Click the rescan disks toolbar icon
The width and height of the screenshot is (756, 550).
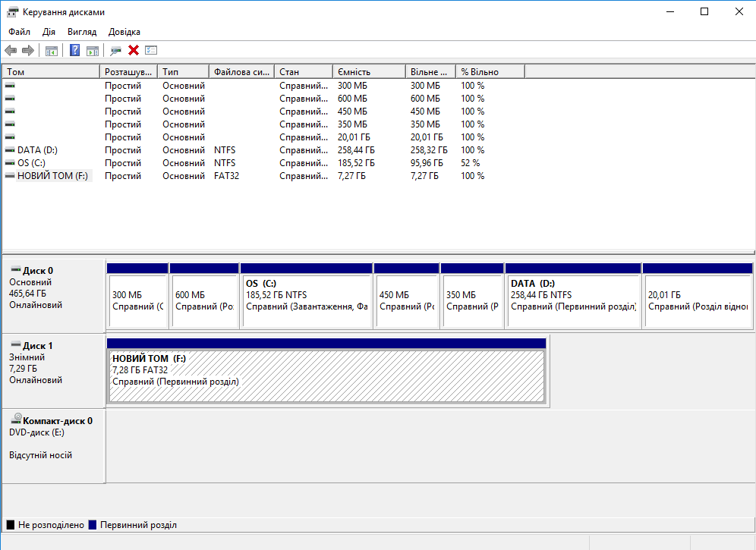click(x=115, y=50)
